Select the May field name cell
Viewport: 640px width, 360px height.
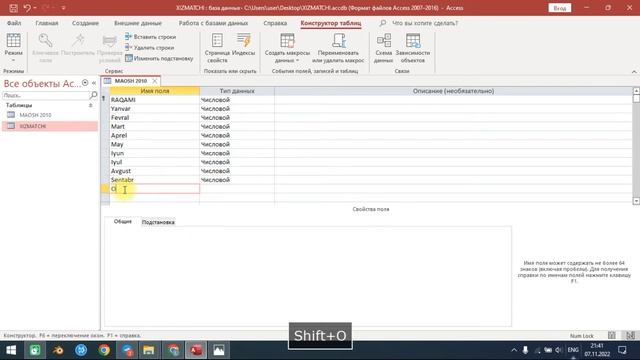[155, 144]
